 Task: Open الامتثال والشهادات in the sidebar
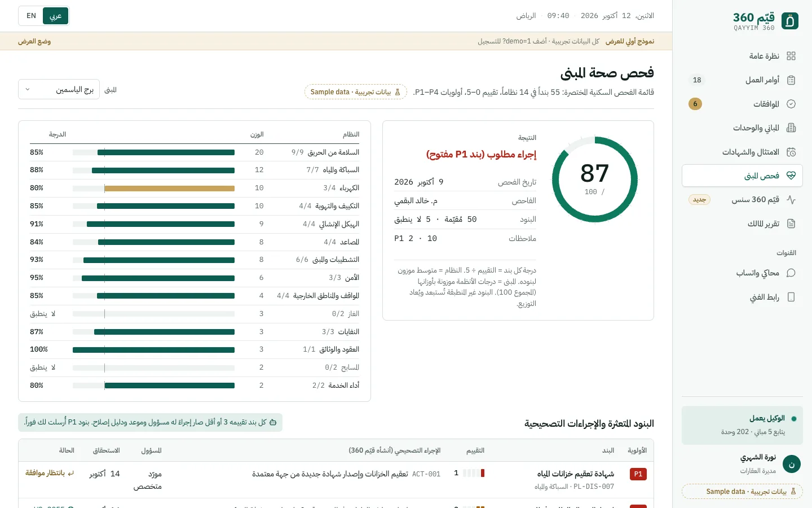(x=742, y=152)
